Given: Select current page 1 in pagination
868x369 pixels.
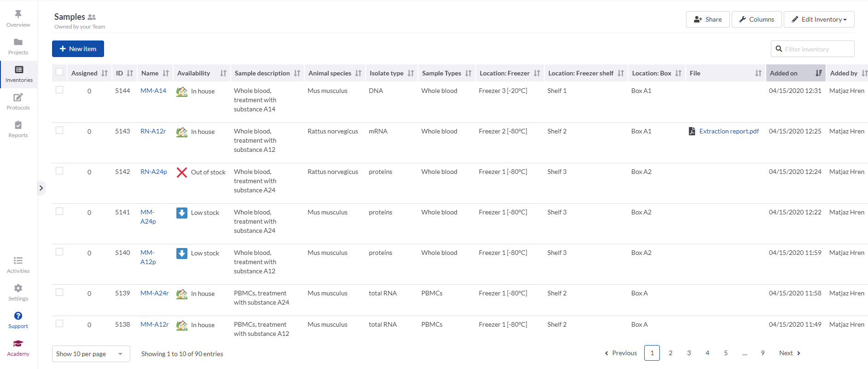Looking at the screenshot, I should pos(652,353).
